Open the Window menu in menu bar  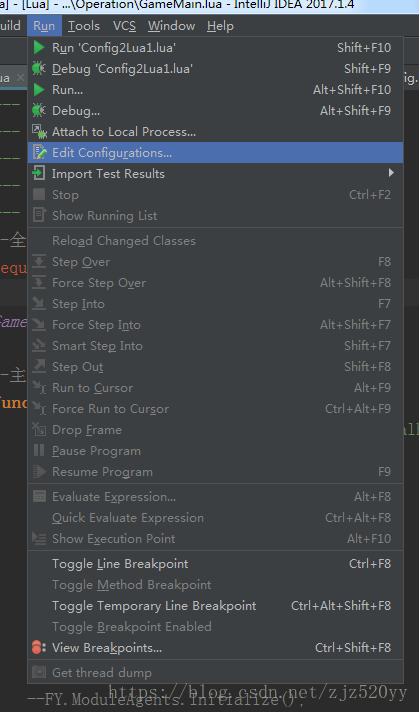pos(172,26)
